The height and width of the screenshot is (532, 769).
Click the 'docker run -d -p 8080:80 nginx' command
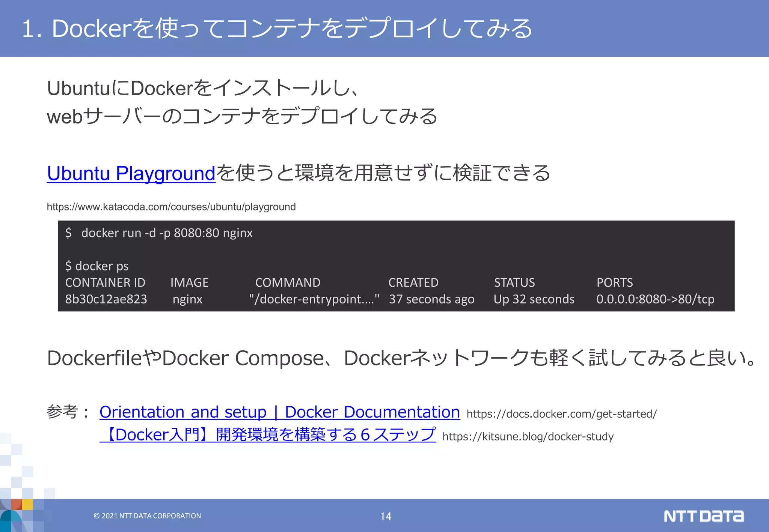[167, 233]
